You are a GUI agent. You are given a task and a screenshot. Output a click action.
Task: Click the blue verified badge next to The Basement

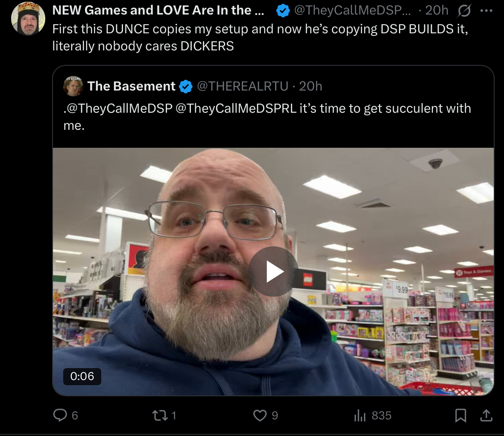186,86
